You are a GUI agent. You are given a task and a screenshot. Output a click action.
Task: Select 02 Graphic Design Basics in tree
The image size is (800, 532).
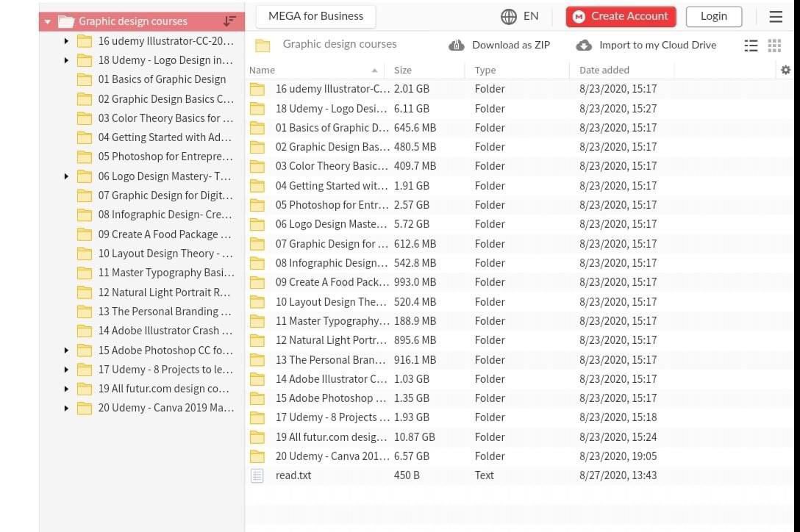(166, 99)
